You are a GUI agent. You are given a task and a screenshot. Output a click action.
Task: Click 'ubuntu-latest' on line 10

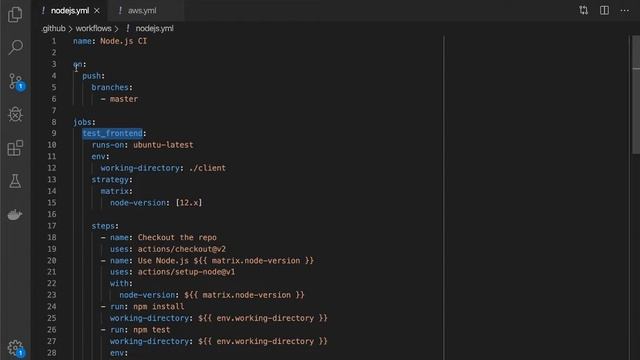[x=163, y=145]
